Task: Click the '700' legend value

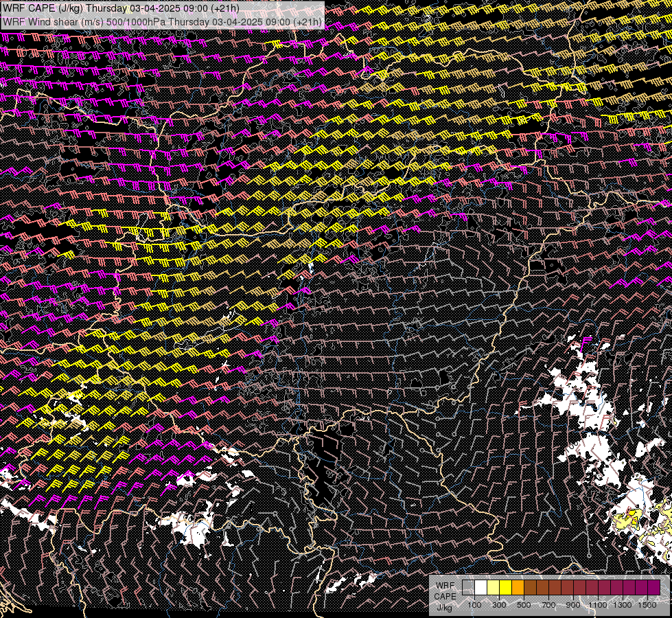Action: coord(548,605)
